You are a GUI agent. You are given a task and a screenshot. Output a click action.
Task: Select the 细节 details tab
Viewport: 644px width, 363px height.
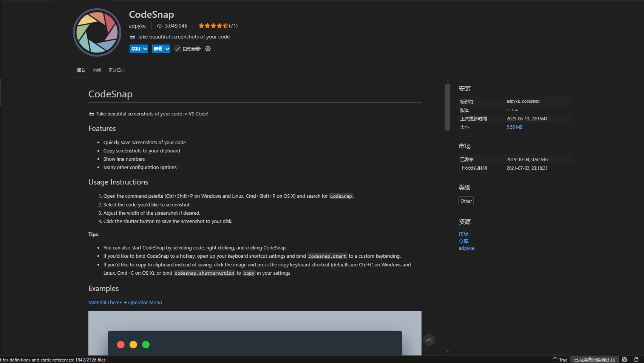tap(81, 70)
